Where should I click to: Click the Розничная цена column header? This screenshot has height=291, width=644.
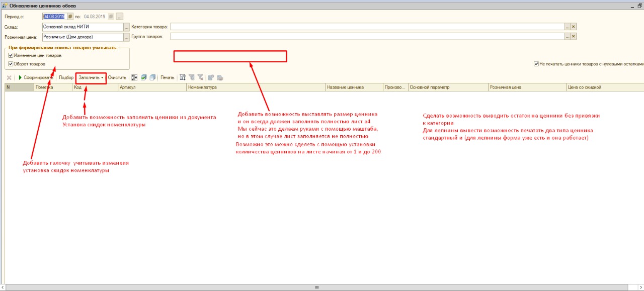click(527, 87)
